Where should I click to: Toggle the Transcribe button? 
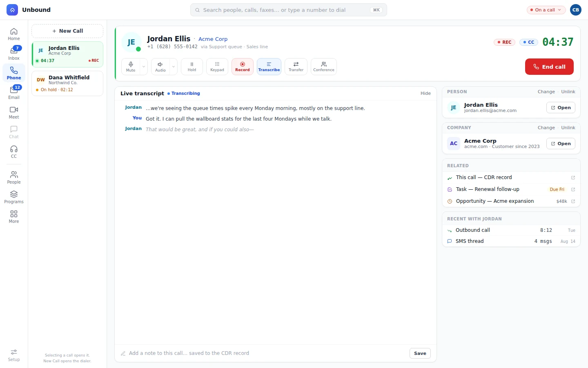(x=269, y=67)
